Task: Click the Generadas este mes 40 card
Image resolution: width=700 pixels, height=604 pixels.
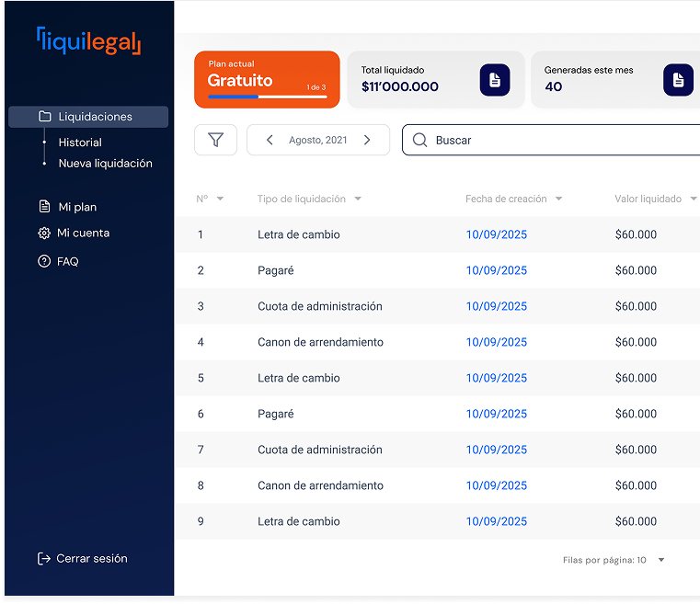Action: point(615,79)
